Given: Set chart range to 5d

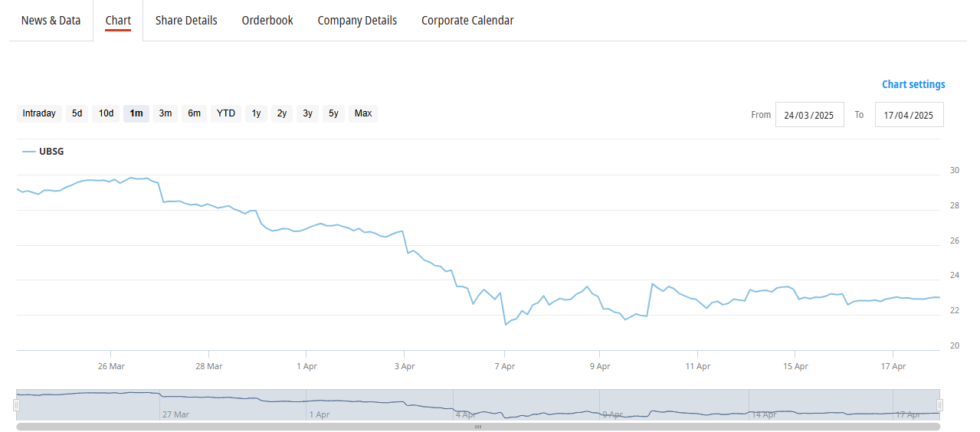Looking at the screenshot, I should point(77,114).
